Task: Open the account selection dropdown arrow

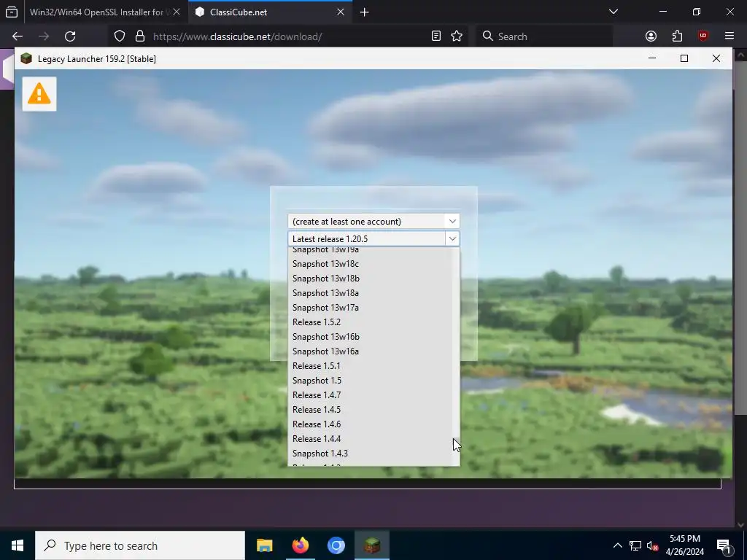Action: click(452, 222)
